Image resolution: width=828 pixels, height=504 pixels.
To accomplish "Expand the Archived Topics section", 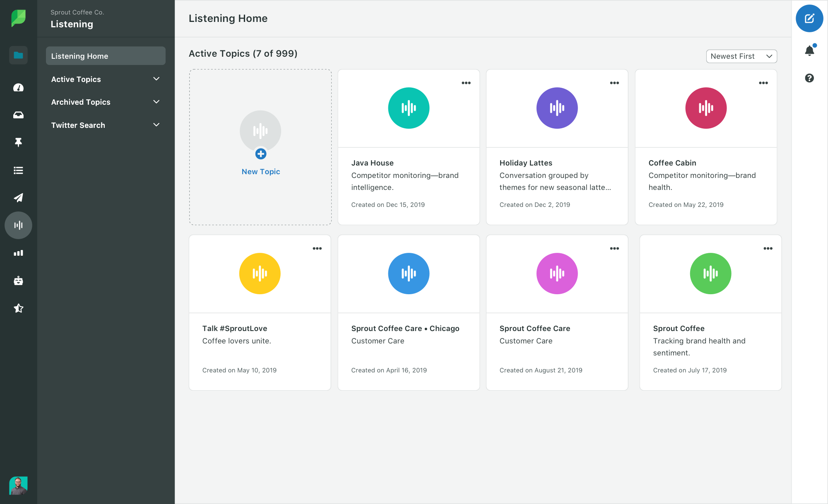I will tap(156, 102).
